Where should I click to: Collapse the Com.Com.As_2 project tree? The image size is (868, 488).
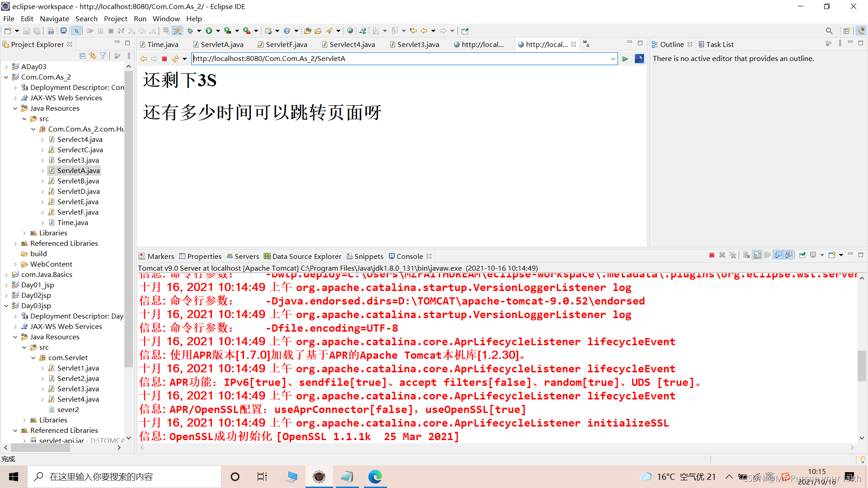click(x=6, y=77)
